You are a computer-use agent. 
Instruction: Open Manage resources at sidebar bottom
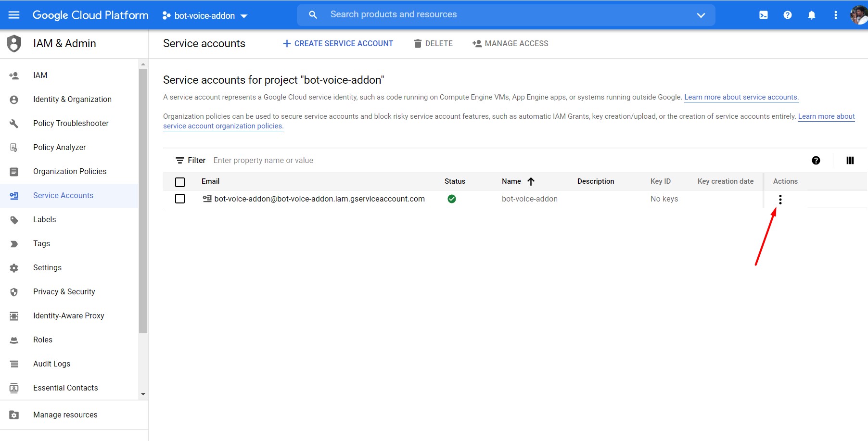point(65,415)
